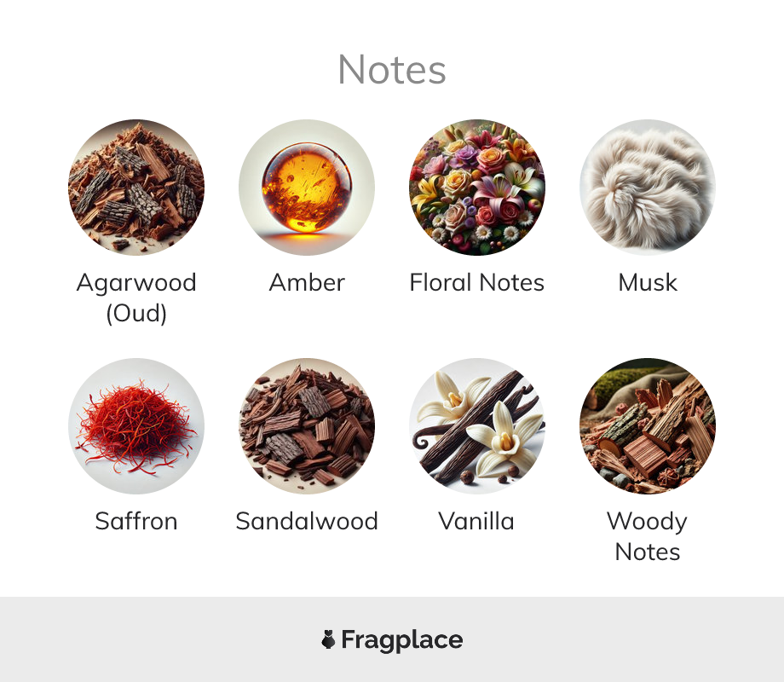Select the Amber note image
The image size is (784, 682).
[x=307, y=188]
